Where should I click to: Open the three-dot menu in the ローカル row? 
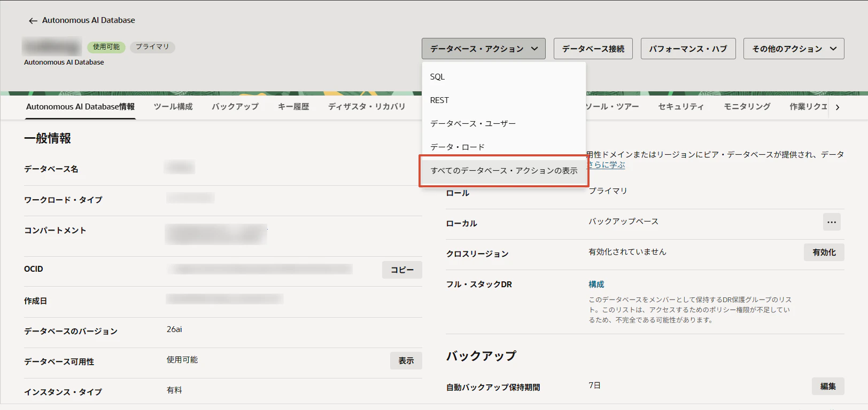[x=832, y=222]
